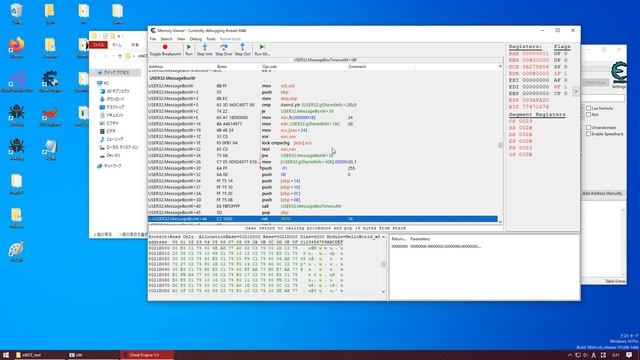Click the Windows Start button

coord(6,355)
